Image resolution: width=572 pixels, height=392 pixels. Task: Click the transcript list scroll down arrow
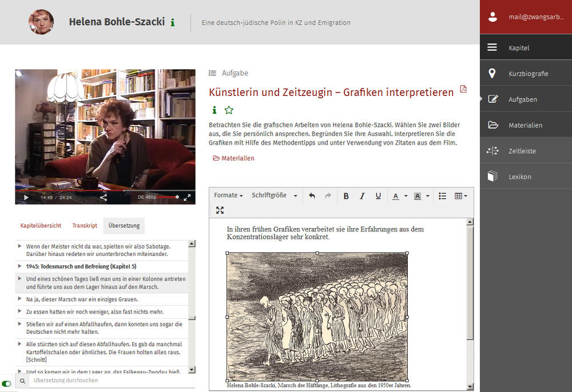[x=192, y=369]
